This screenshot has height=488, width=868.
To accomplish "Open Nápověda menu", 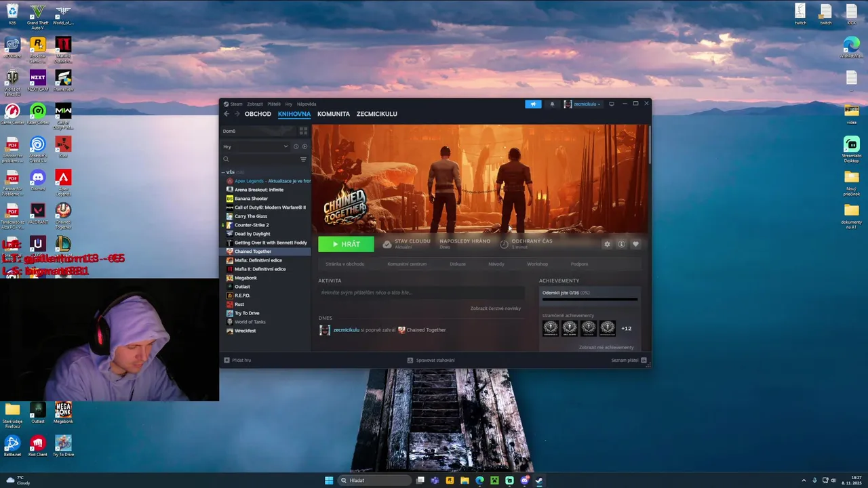I will point(307,104).
